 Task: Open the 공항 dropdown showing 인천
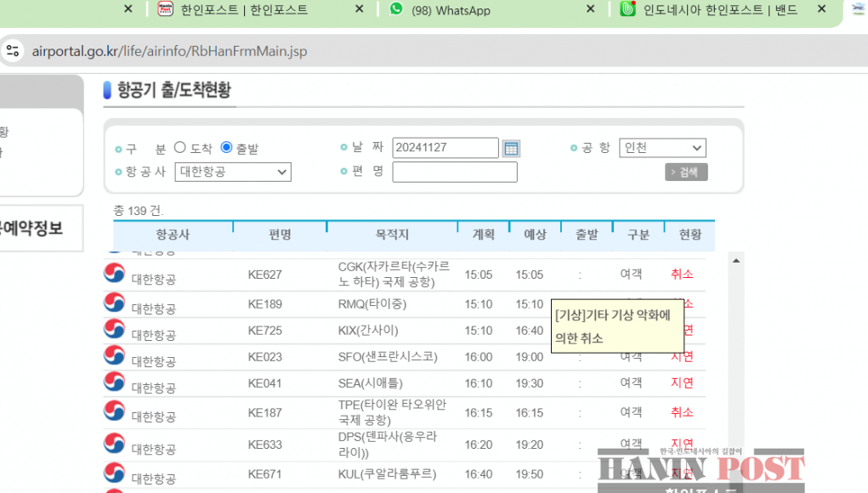point(662,148)
